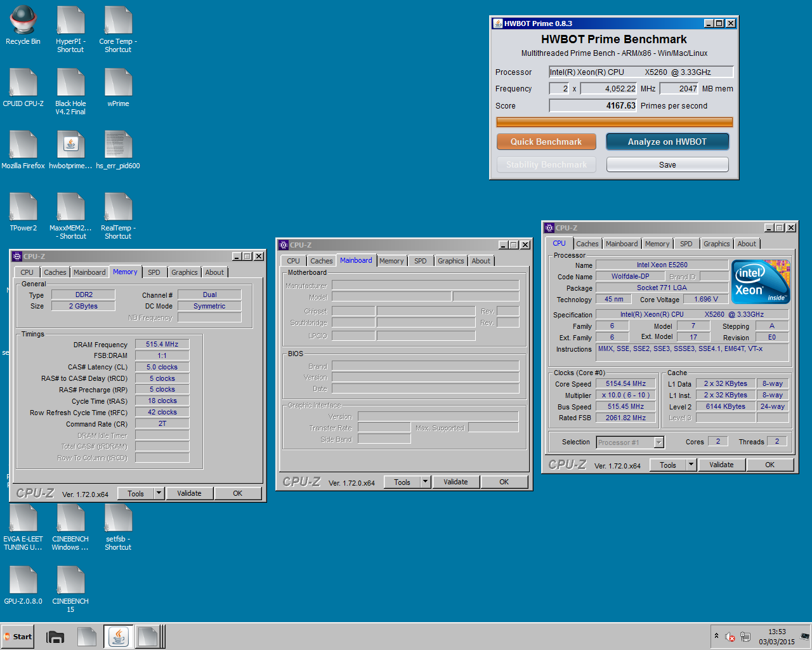Launch EVGA E-LEET Tuning Utility icon

[x=23, y=527]
